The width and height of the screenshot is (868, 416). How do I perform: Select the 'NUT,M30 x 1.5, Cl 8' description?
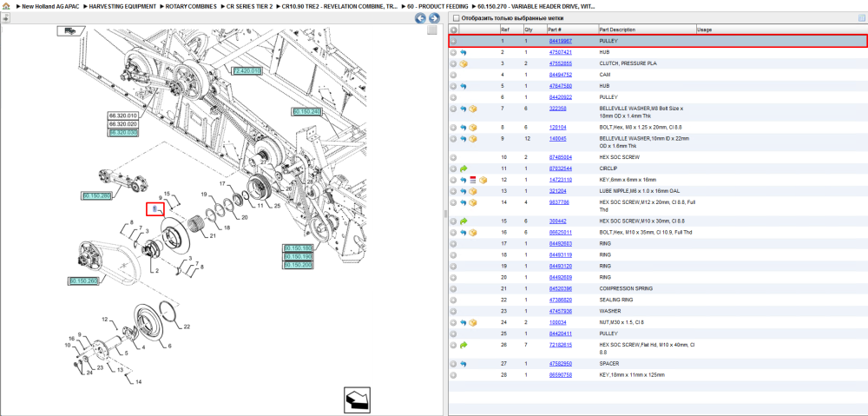(x=621, y=322)
